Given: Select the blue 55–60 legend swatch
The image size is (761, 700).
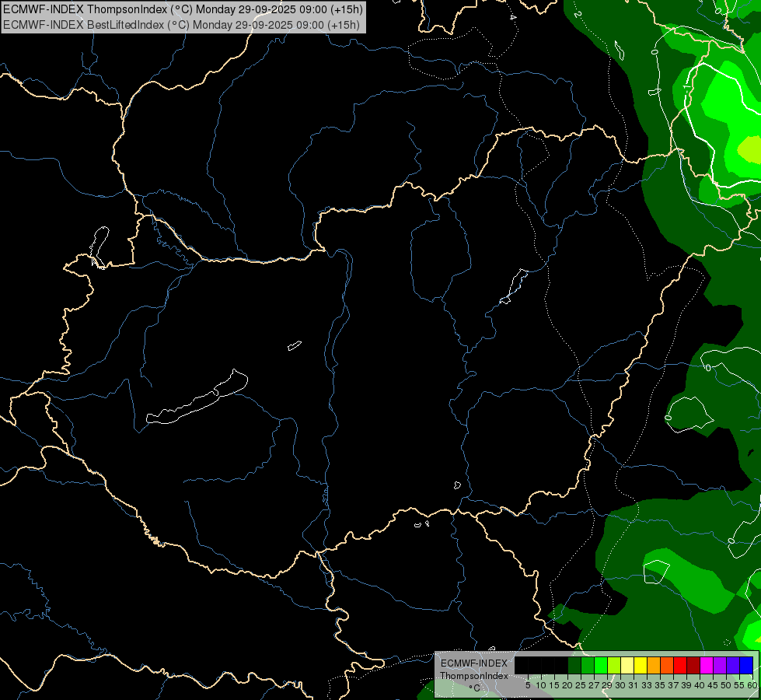Looking at the screenshot, I should [x=746, y=665].
